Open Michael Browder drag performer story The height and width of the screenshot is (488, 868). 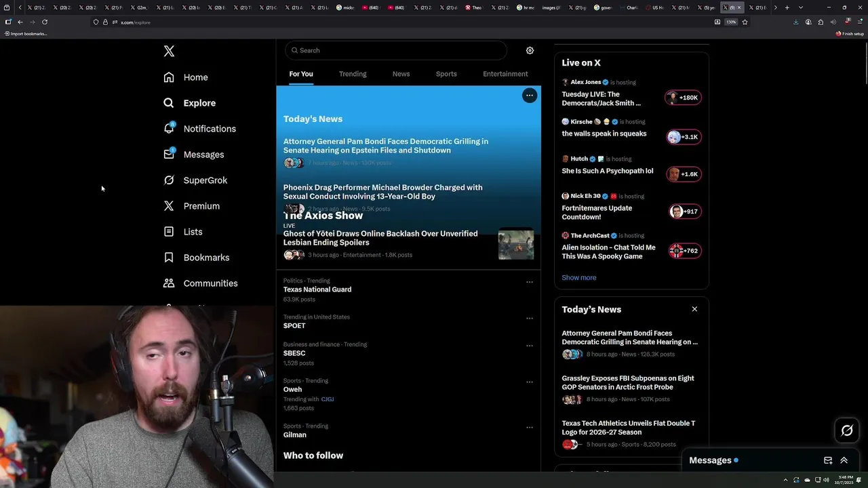click(x=383, y=192)
